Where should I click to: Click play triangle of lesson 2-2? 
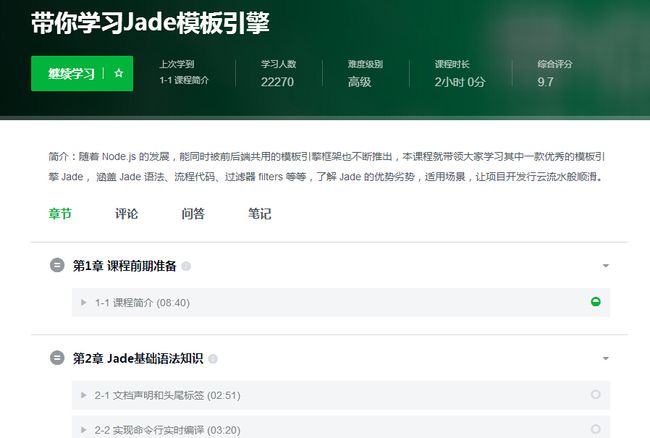[84, 430]
